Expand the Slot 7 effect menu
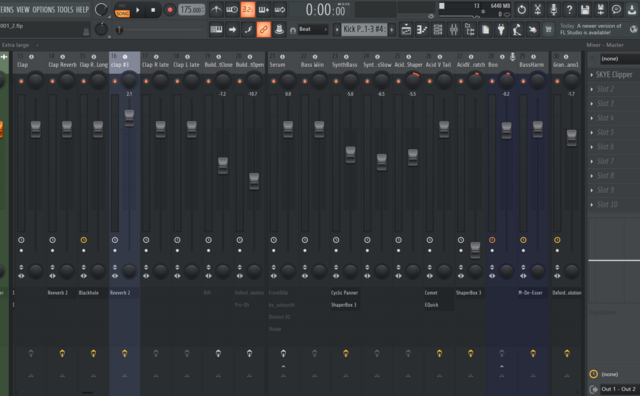This screenshot has width=640, height=396. pyautogui.click(x=592, y=161)
